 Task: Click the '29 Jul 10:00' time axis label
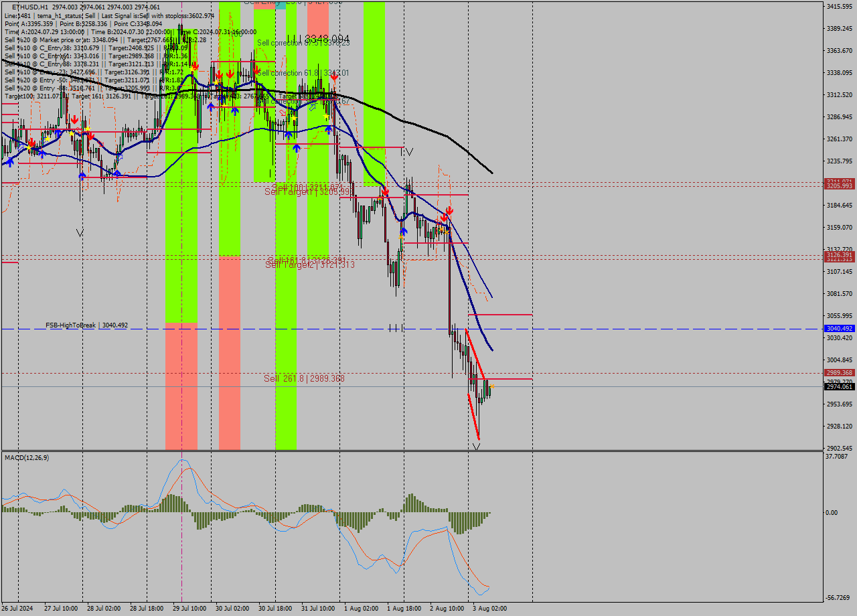pyautogui.click(x=189, y=609)
